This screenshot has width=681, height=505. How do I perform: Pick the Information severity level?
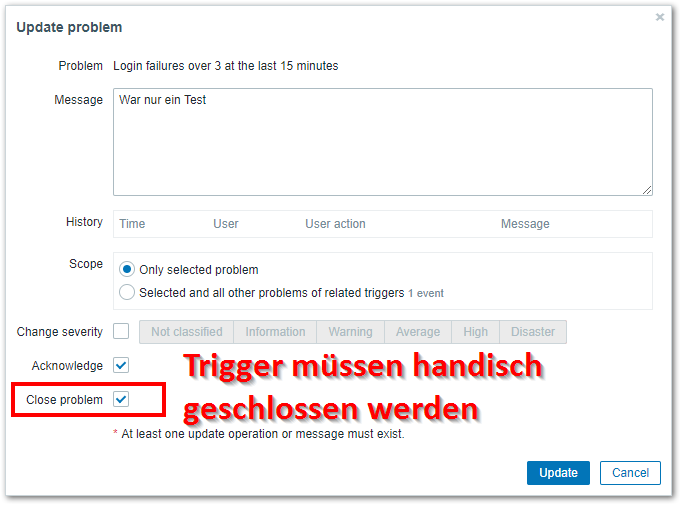click(x=275, y=332)
